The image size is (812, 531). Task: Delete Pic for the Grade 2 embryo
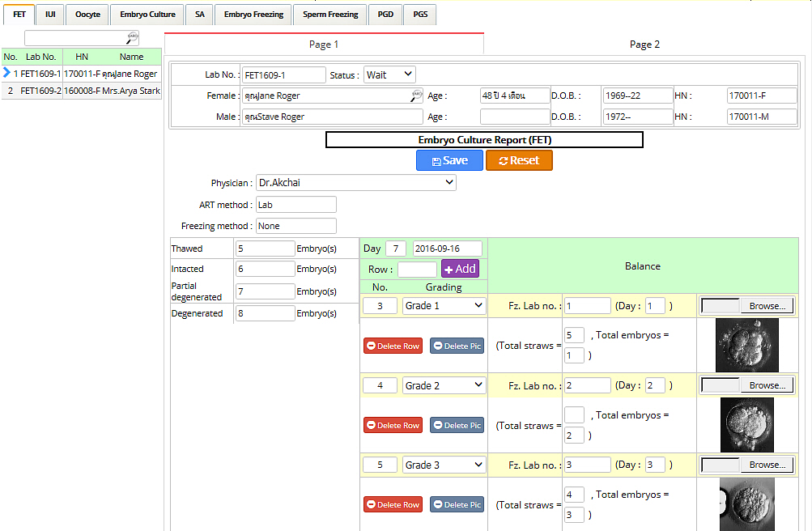(x=457, y=425)
